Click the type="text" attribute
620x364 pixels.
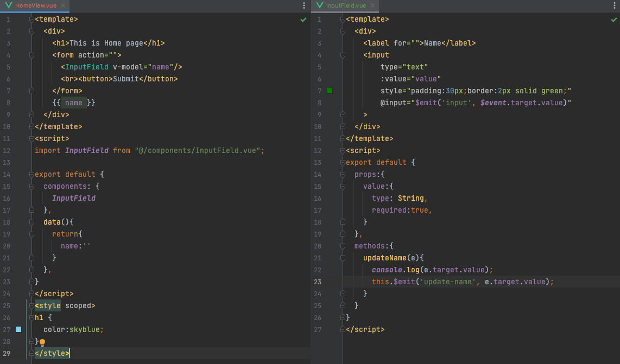click(x=404, y=67)
